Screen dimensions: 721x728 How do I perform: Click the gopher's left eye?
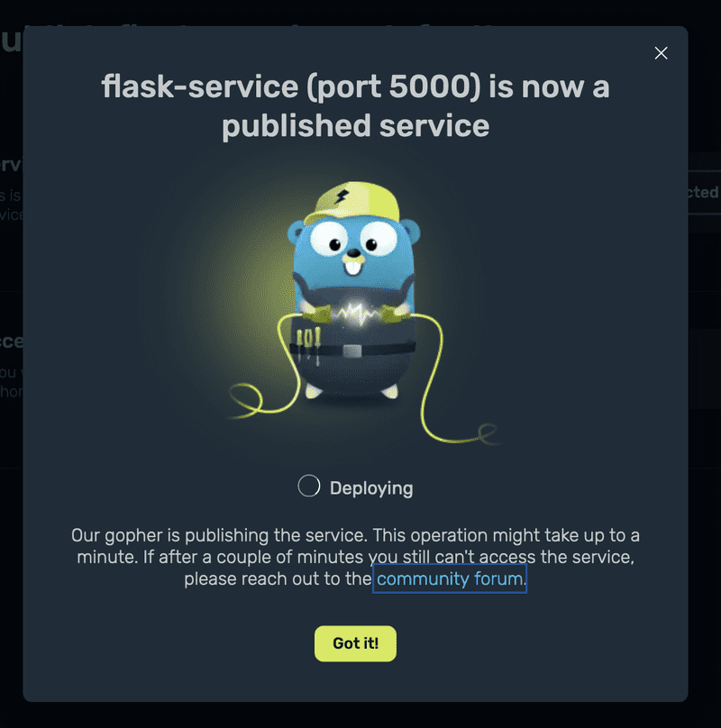329,239
